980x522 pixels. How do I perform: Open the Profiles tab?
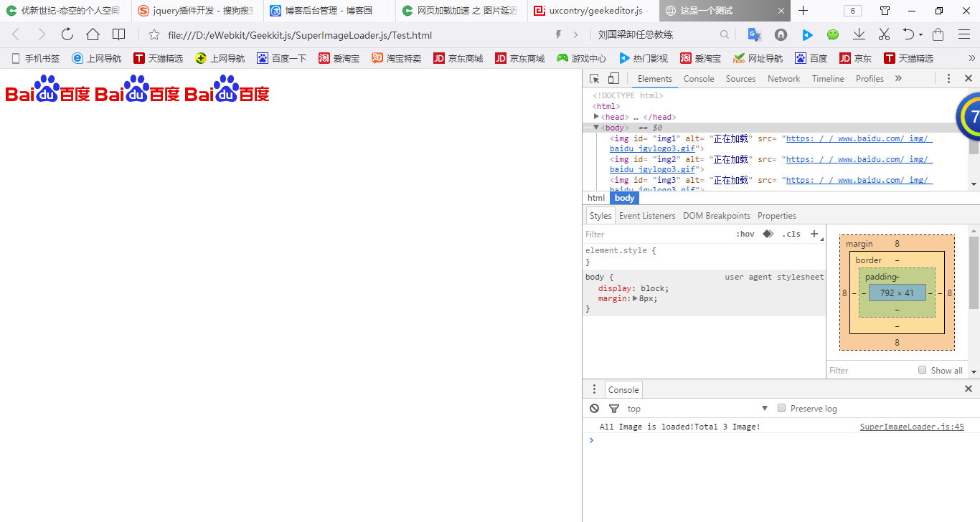(x=870, y=79)
